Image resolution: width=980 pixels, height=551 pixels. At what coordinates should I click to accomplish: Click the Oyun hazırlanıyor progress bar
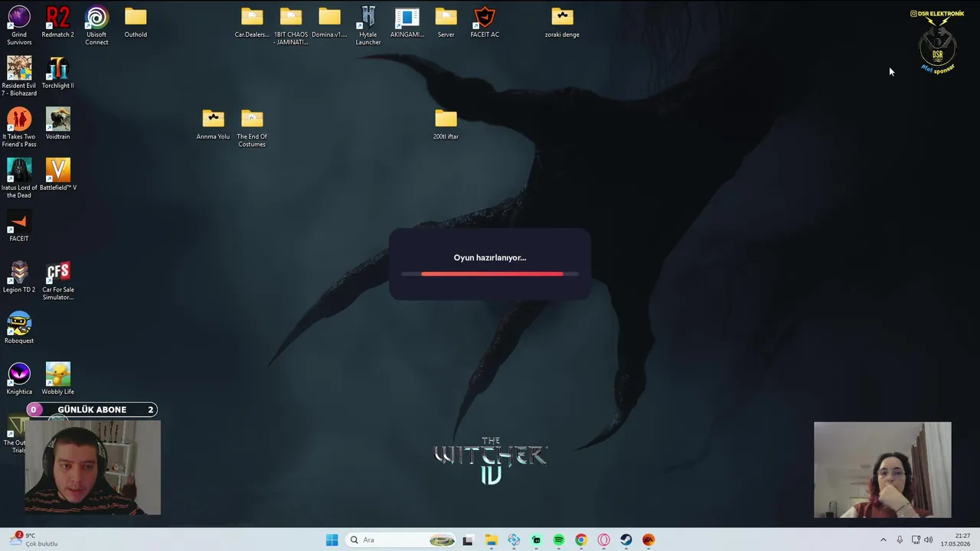click(490, 274)
